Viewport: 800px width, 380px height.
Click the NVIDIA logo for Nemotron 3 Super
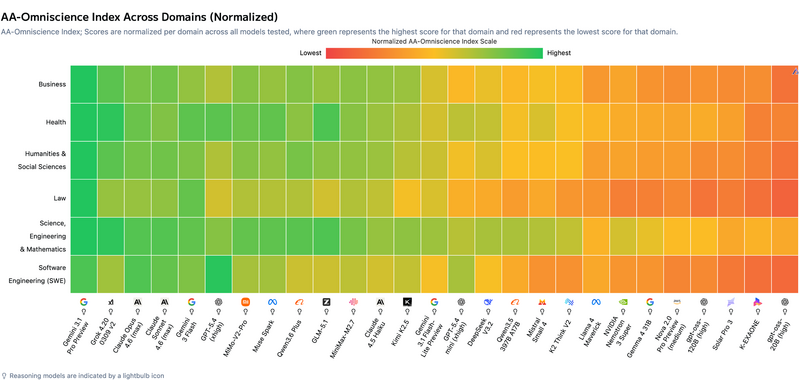(x=623, y=302)
